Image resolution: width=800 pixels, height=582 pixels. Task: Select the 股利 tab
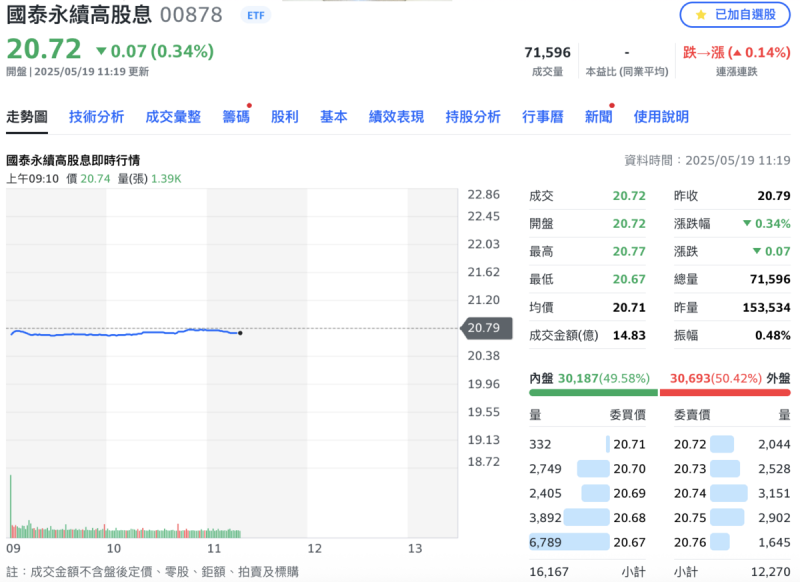pyautogui.click(x=285, y=117)
